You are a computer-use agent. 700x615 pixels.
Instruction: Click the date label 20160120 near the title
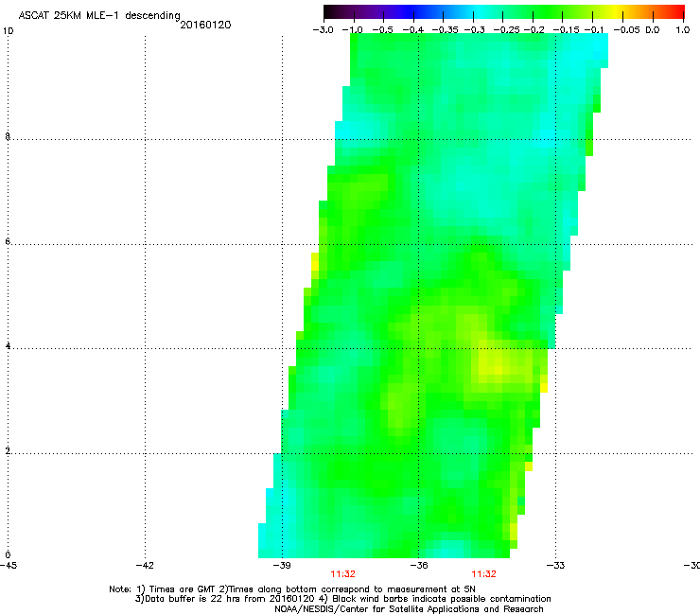(206, 25)
